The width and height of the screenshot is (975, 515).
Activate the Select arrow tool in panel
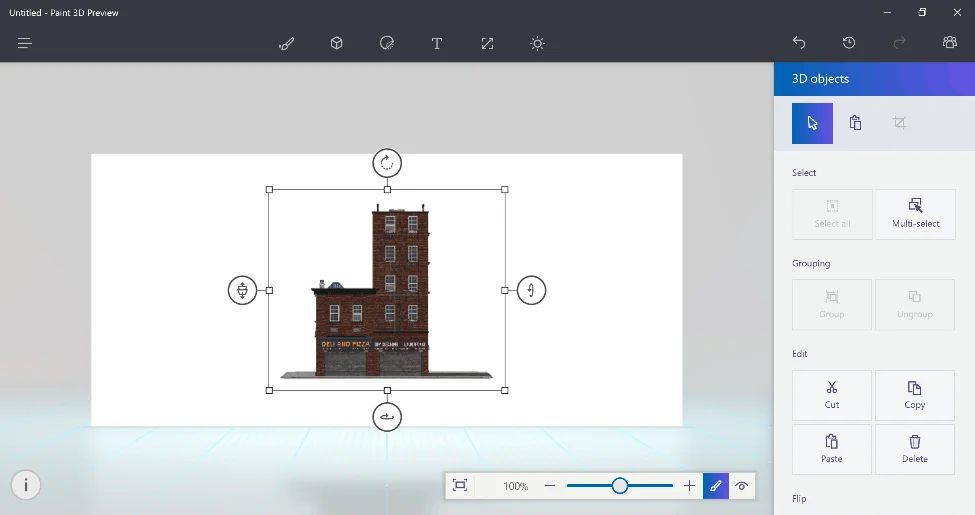pyautogui.click(x=812, y=123)
